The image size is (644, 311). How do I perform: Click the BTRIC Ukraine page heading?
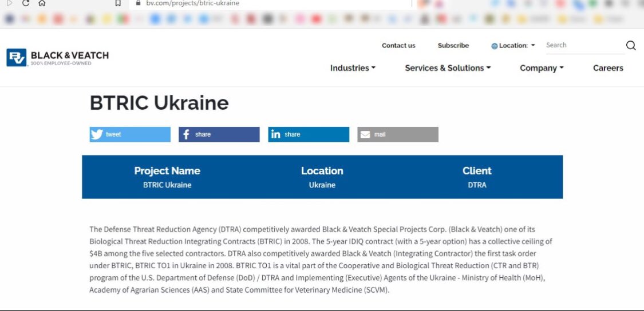(x=159, y=102)
